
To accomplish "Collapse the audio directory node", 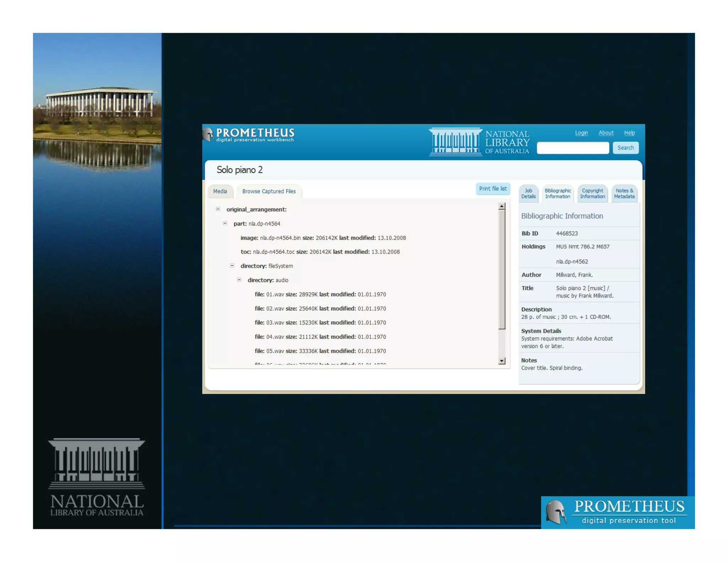I will click(239, 280).
